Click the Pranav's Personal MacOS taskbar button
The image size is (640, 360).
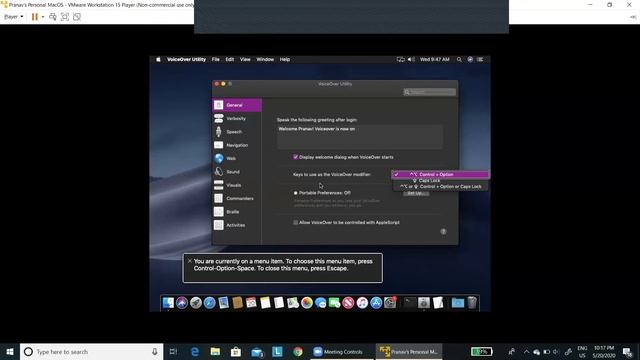point(409,352)
